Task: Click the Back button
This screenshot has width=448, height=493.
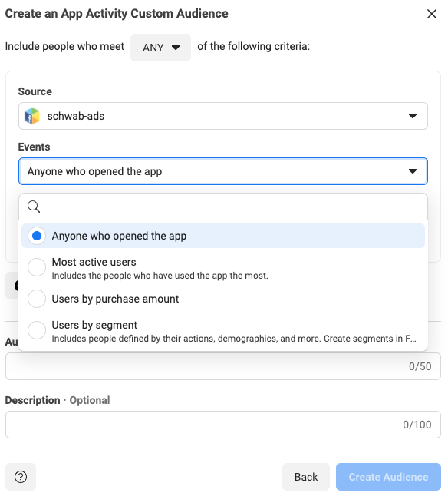Action: point(306,477)
